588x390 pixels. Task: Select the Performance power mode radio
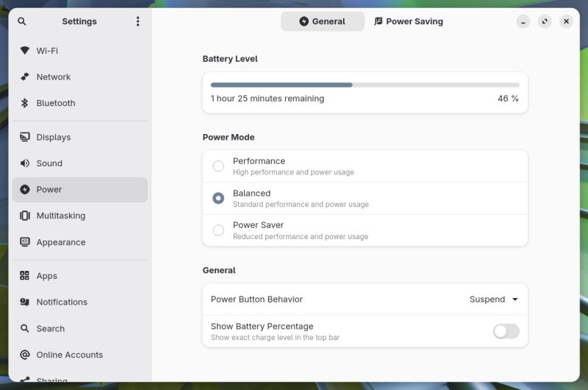click(x=218, y=166)
